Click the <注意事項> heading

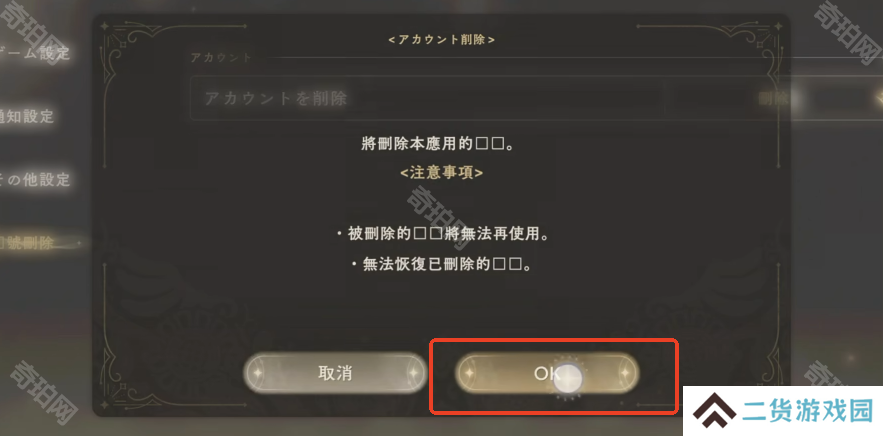442,173
